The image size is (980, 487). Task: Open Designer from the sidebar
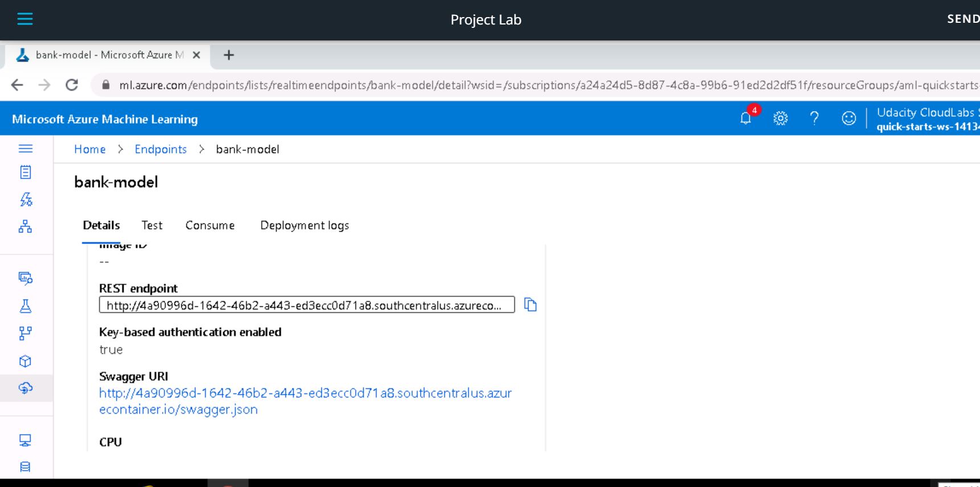[x=26, y=227]
